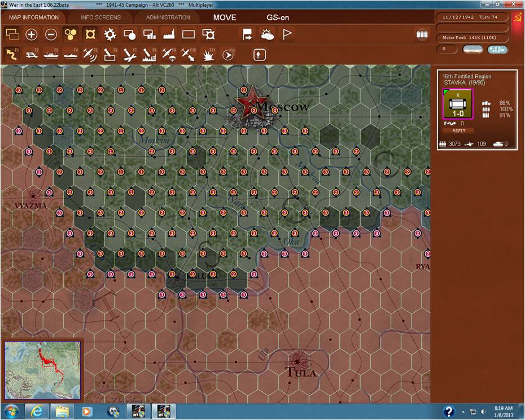Toggle hex grid display (honeycomb icon)
The width and height of the screenshot is (525, 420).
pos(71,34)
